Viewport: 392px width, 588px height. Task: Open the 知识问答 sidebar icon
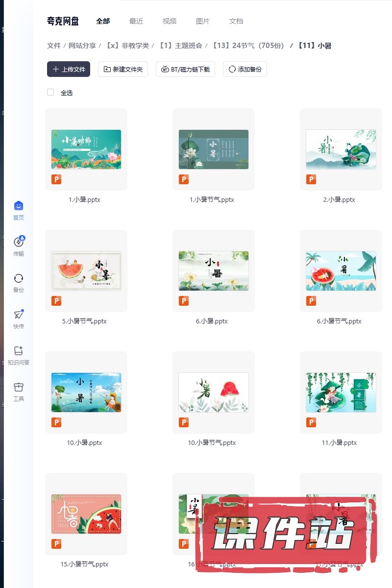[19, 351]
